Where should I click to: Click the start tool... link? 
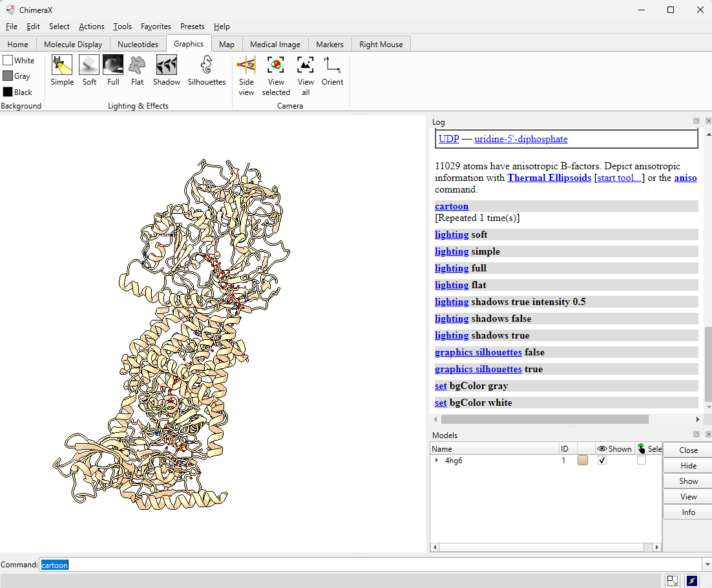620,178
